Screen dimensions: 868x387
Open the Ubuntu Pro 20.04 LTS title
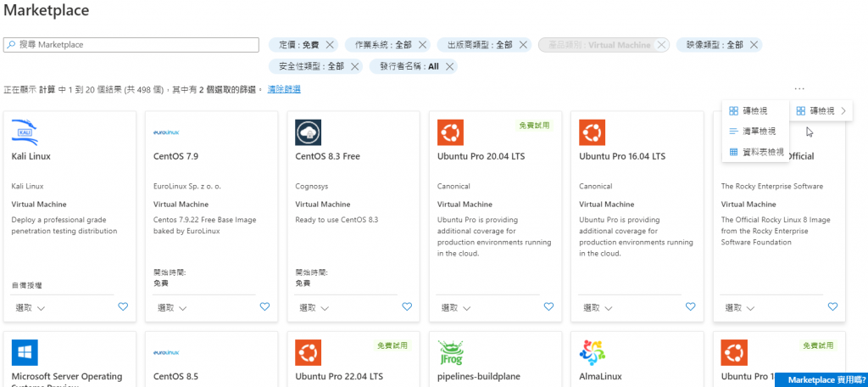pyautogui.click(x=481, y=156)
